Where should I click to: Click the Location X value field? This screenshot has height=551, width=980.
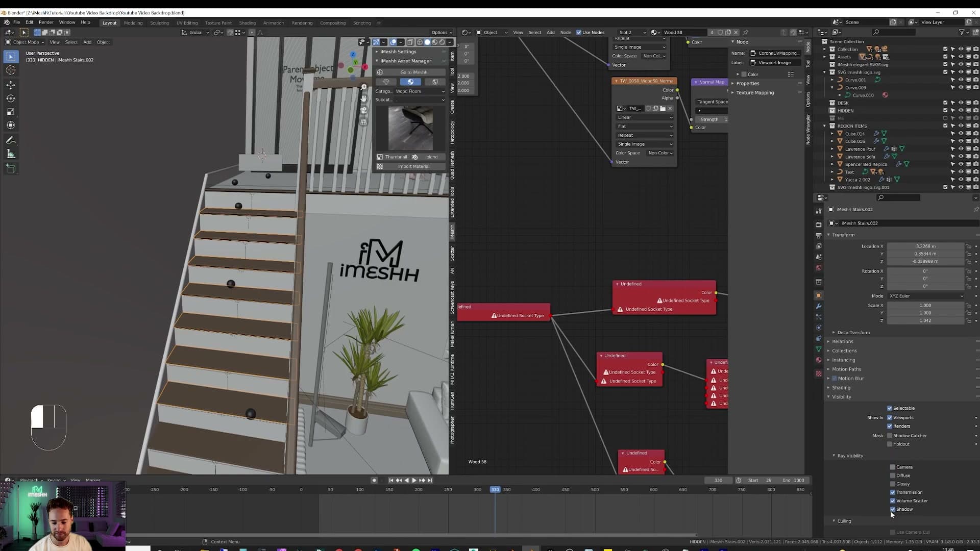click(925, 246)
